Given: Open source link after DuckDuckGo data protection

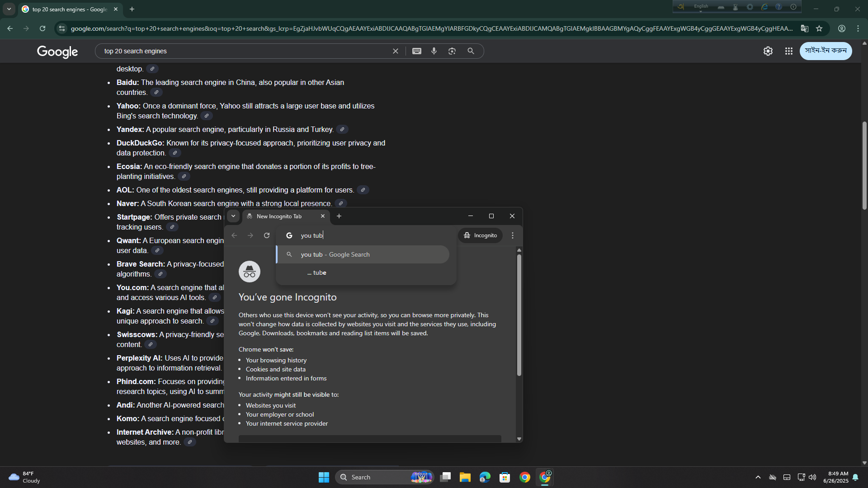Looking at the screenshot, I should point(175,153).
